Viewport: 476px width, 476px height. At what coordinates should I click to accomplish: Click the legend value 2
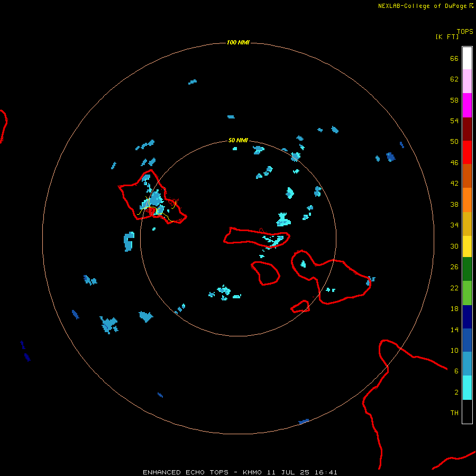pos(456,392)
